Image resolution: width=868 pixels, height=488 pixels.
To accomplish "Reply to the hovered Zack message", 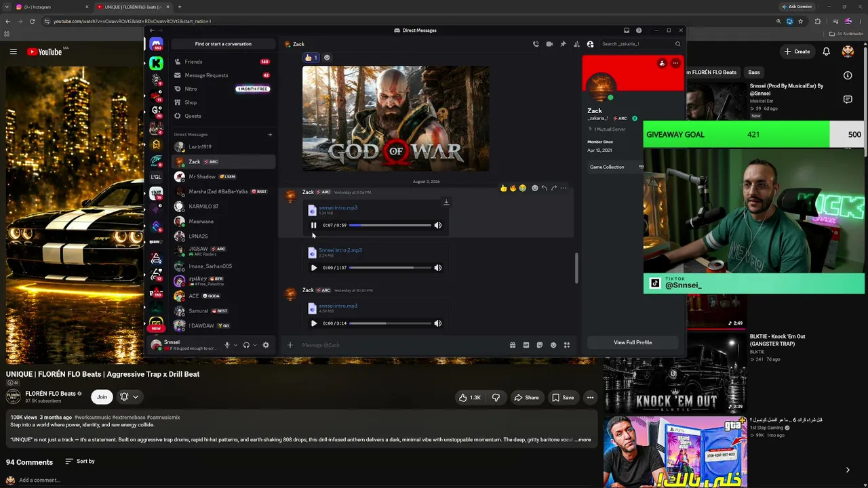I will [544, 188].
